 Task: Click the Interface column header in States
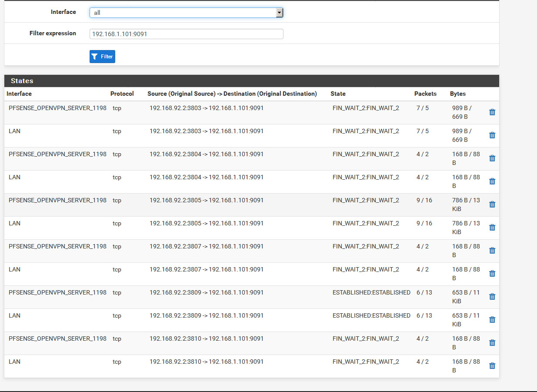[x=19, y=94]
